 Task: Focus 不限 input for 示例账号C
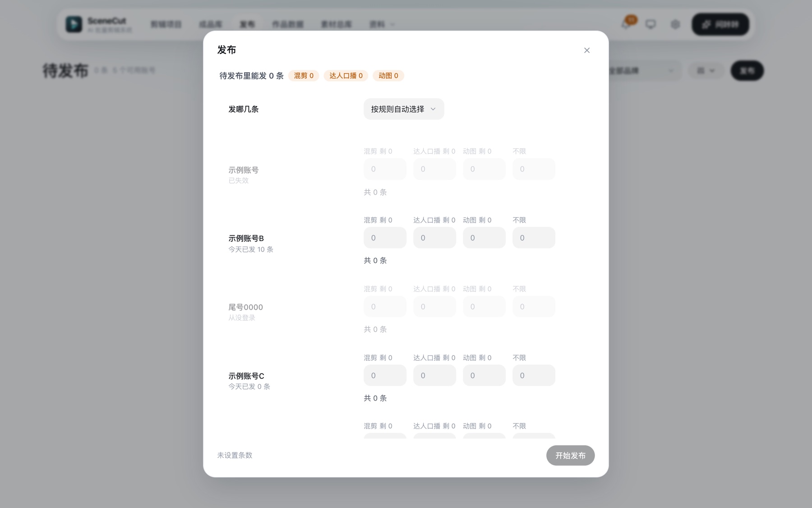click(534, 375)
